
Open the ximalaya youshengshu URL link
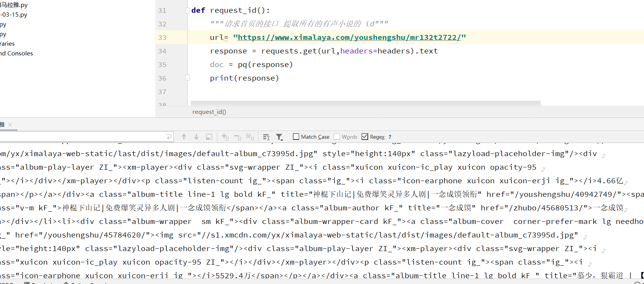coord(349,38)
